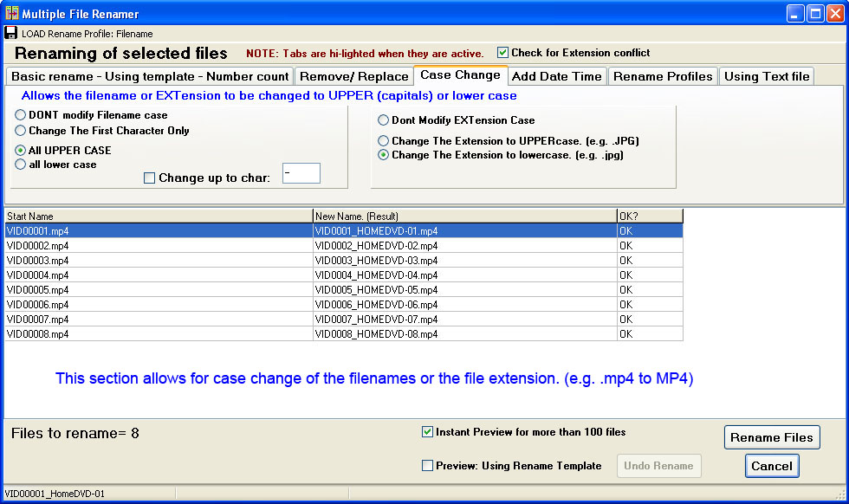Enable Change up to char checkbox
The width and height of the screenshot is (849, 504).
click(x=149, y=178)
